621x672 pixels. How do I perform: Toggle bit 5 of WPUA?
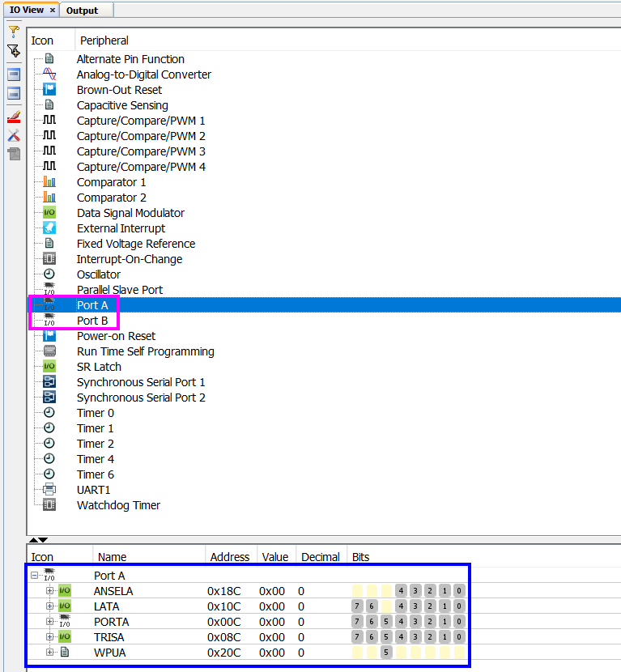pos(386,653)
